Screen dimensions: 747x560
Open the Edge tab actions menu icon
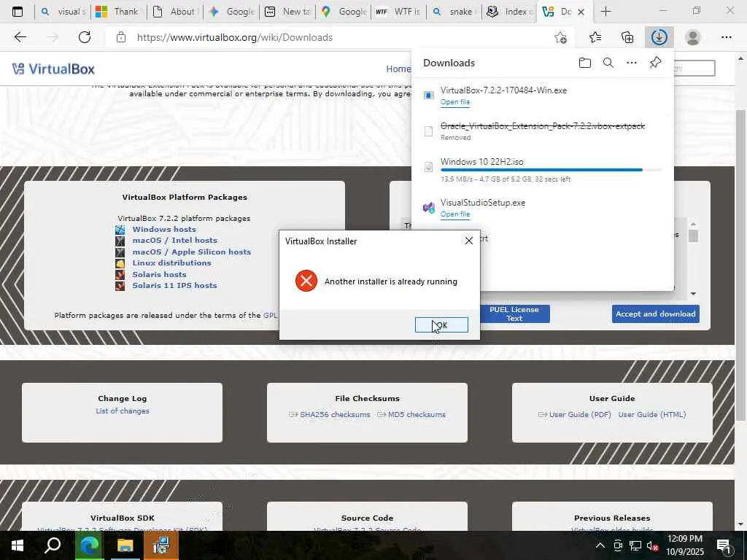pyautogui.click(x=18, y=12)
